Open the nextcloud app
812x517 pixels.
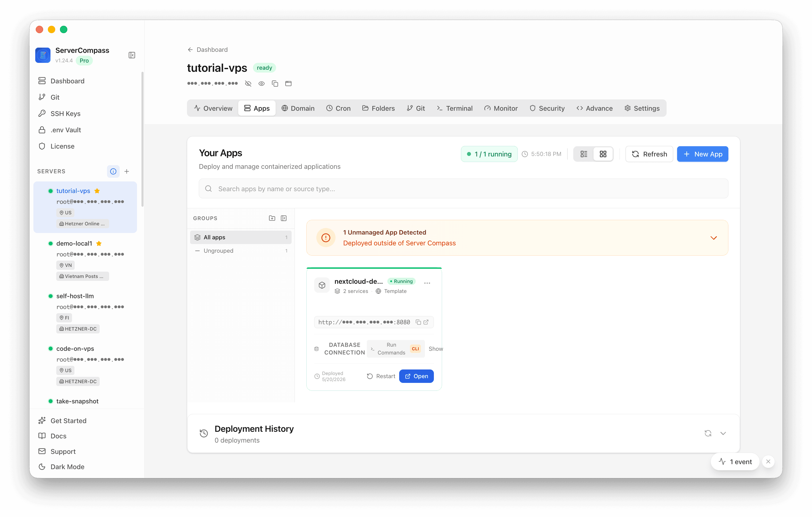[417, 376]
